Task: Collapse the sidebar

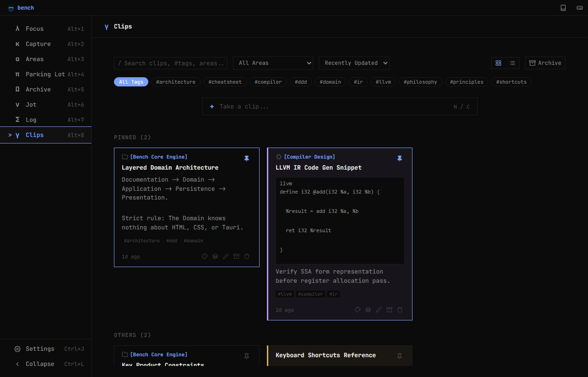Action: [46, 364]
